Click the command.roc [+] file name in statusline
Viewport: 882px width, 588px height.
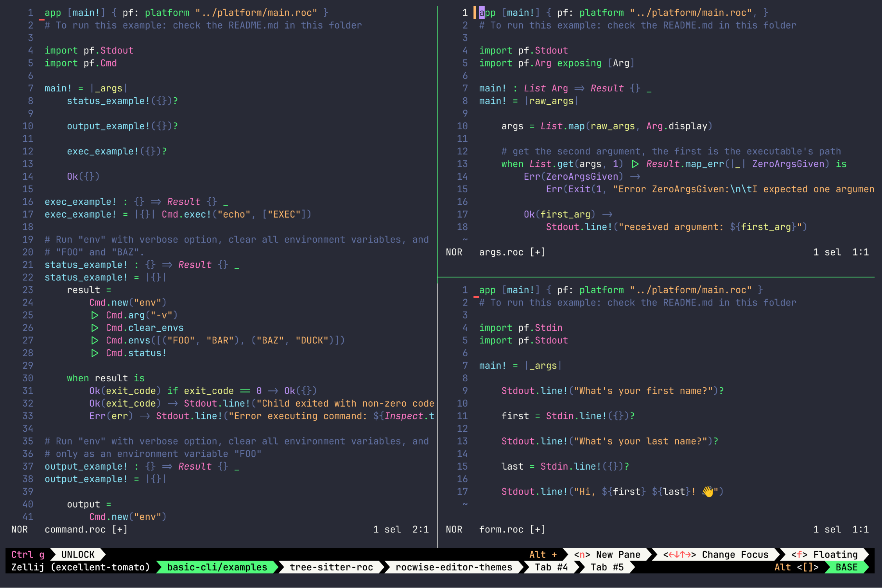[86, 529]
